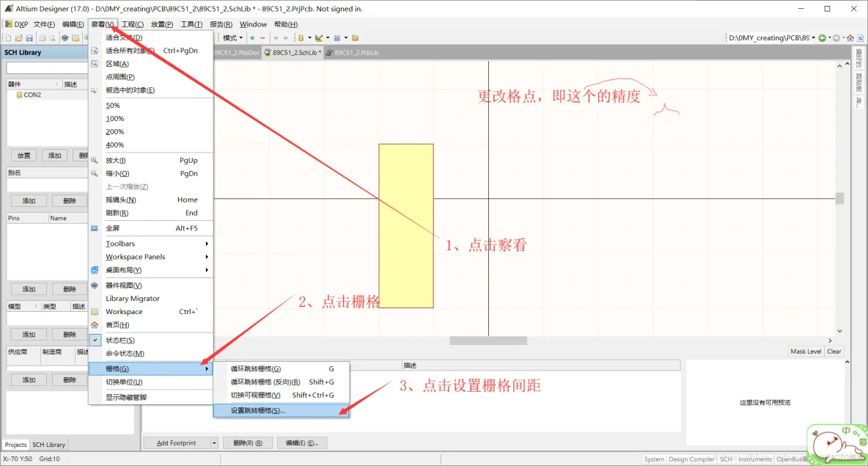This screenshot has height=466, width=868.
Task: Toggle visible grid (切换可视栅格) entry
Action: tap(282, 395)
